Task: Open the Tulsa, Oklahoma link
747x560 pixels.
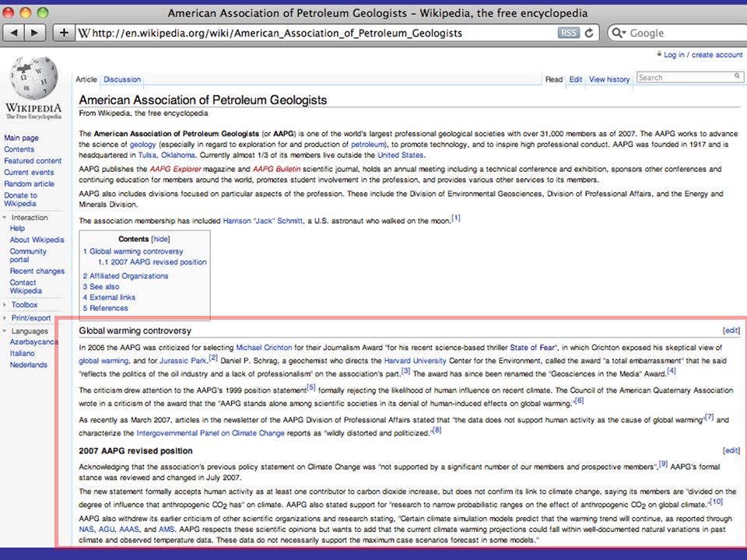Action: [x=167, y=156]
